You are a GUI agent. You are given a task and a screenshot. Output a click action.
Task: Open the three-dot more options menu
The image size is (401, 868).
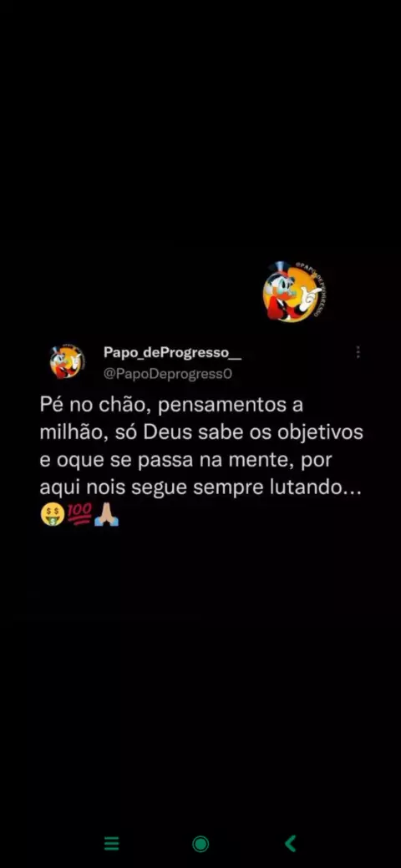(358, 352)
